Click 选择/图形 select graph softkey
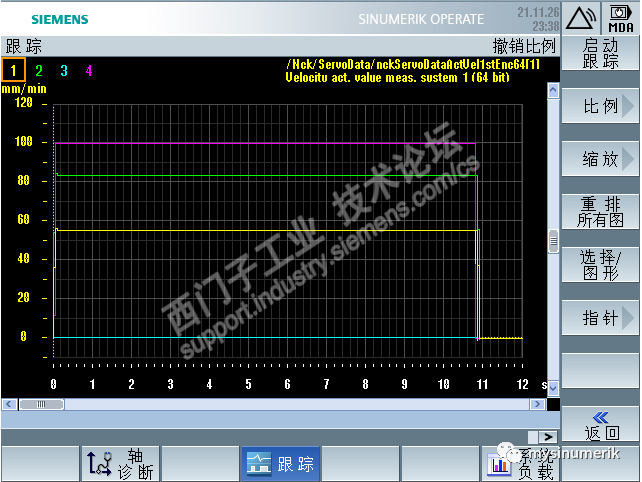 coord(600,265)
